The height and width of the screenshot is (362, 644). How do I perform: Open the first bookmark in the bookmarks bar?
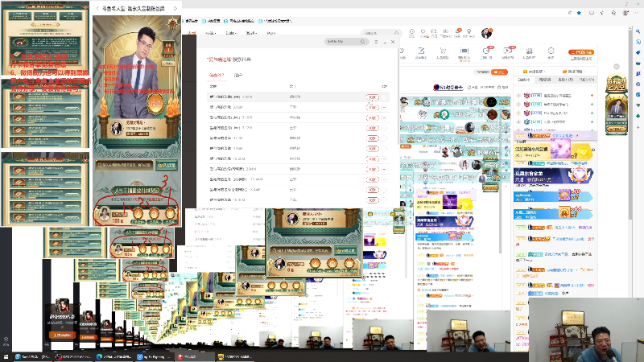tap(191, 21)
